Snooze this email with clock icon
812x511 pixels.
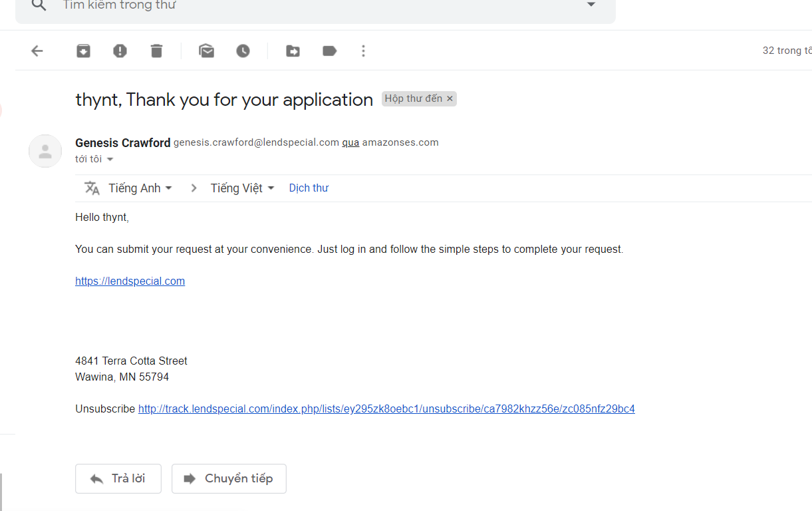243,51
